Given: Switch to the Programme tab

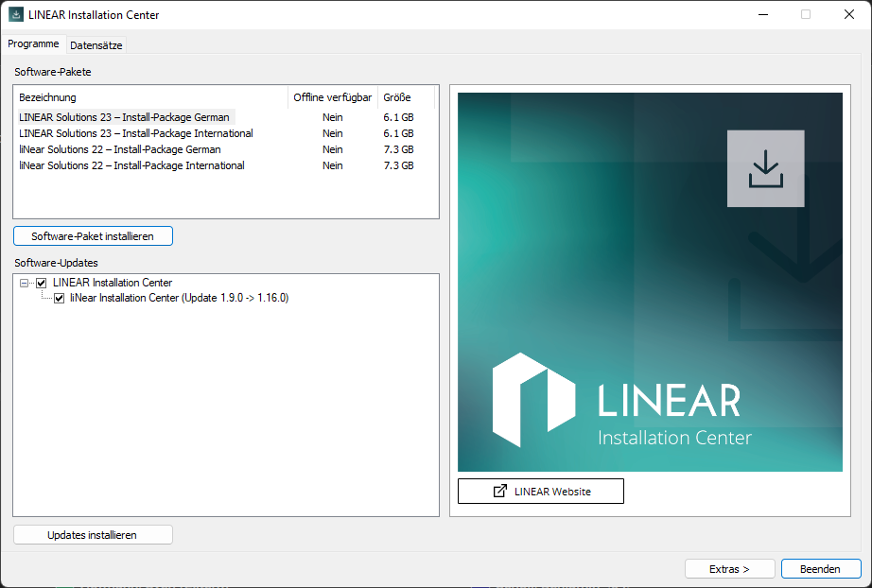Looking at the screenshot, I should tap(33, 43).
